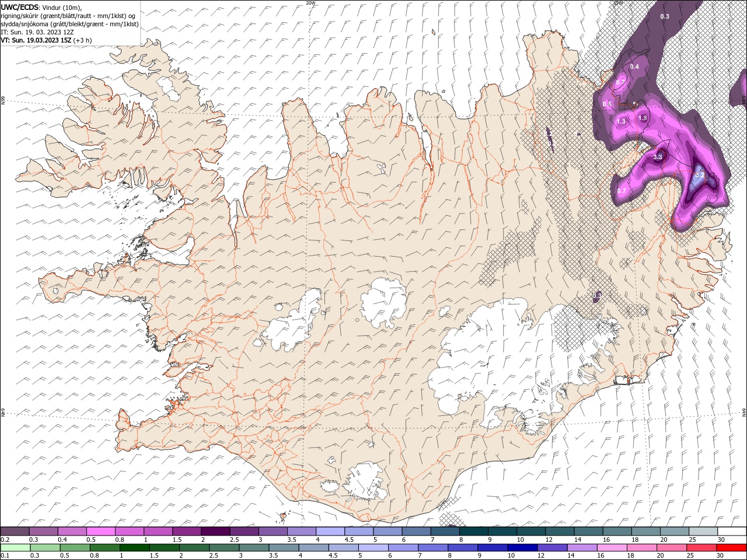The width and height of the screenshot is (747, 560).
Task: Click the '(+3 h)' forecast offset text
Action: (82, 40)
